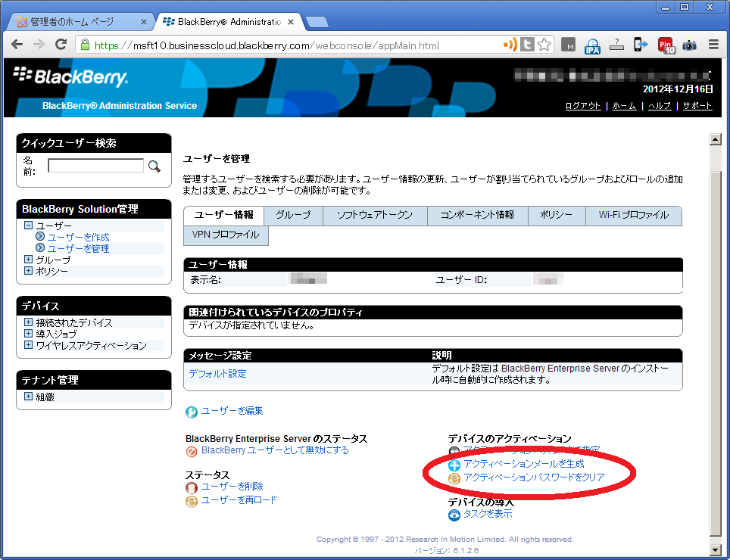Click the edit user icon beside ユーザーを編集
730x560 pixels.
[192, 412]
